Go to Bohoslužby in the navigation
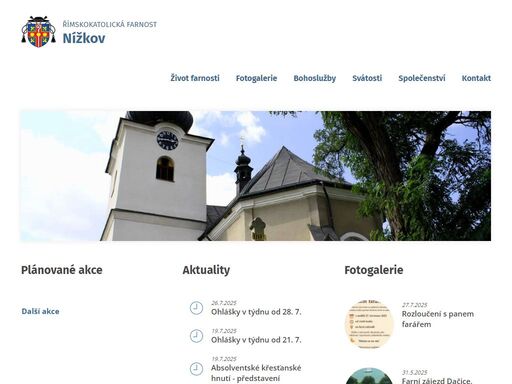This screenshot has height=384, width=512. pos(315,78)
